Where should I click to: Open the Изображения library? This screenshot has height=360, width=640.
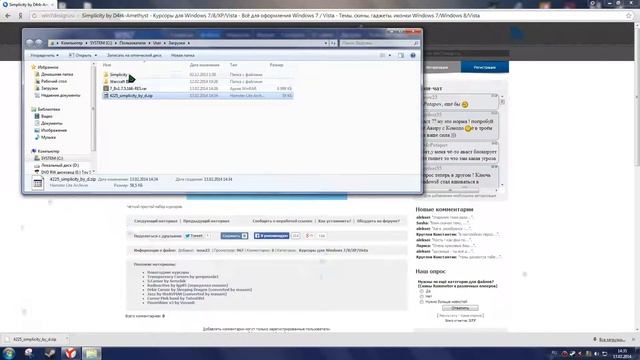53,130
